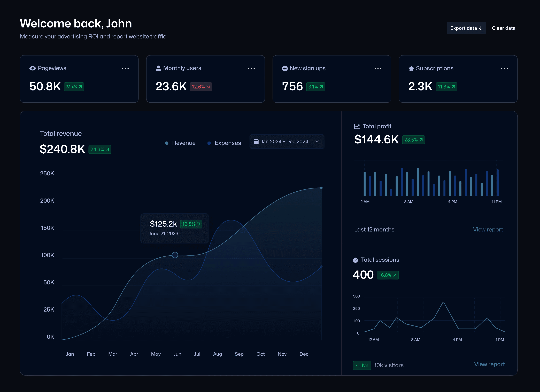Click the June data point marker on revenue chart
This screenshot has height=392, width=540.
click(x=175, y=255)
